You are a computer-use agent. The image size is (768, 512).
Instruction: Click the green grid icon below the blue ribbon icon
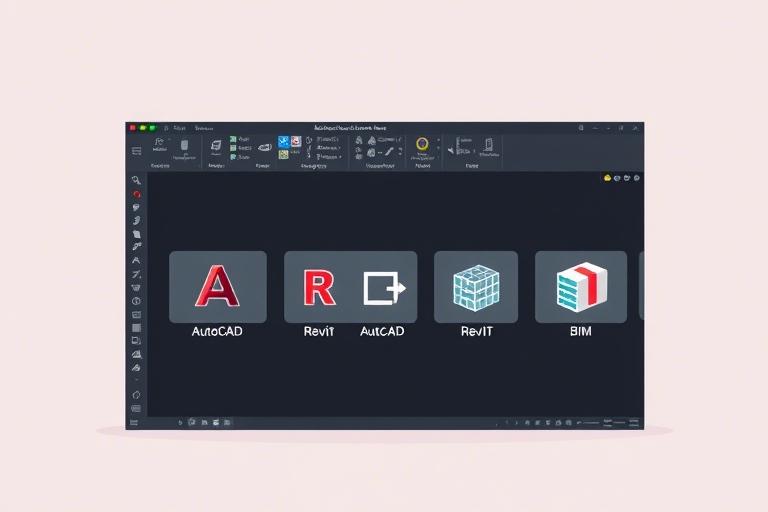pos(284,155)
